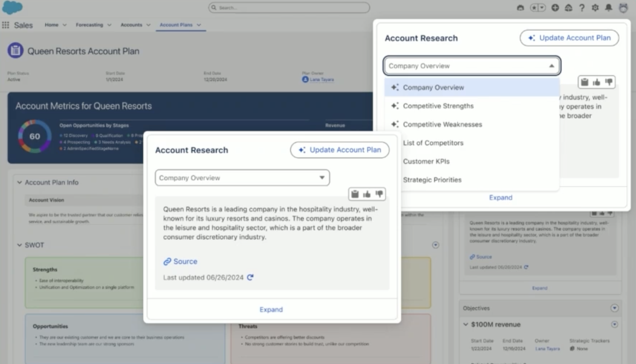Open the user avatar profile menu
This screenshot has height=364, width=636.
pyautogui.click(x=623, y=8)
